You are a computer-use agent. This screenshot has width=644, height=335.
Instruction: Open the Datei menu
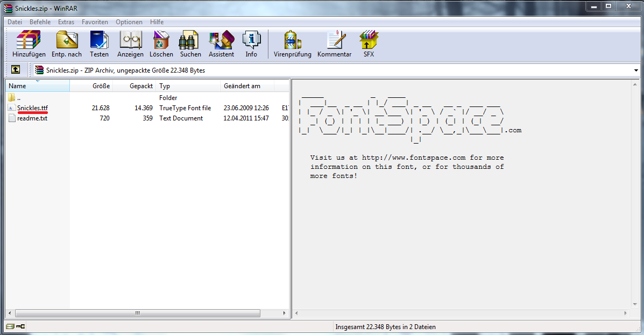point(15,22)
